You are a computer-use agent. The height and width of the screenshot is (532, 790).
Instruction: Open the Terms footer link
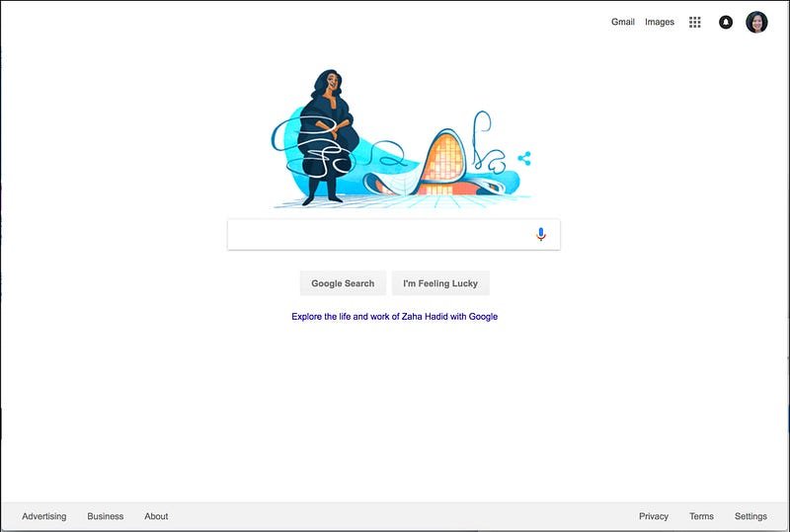701,516
